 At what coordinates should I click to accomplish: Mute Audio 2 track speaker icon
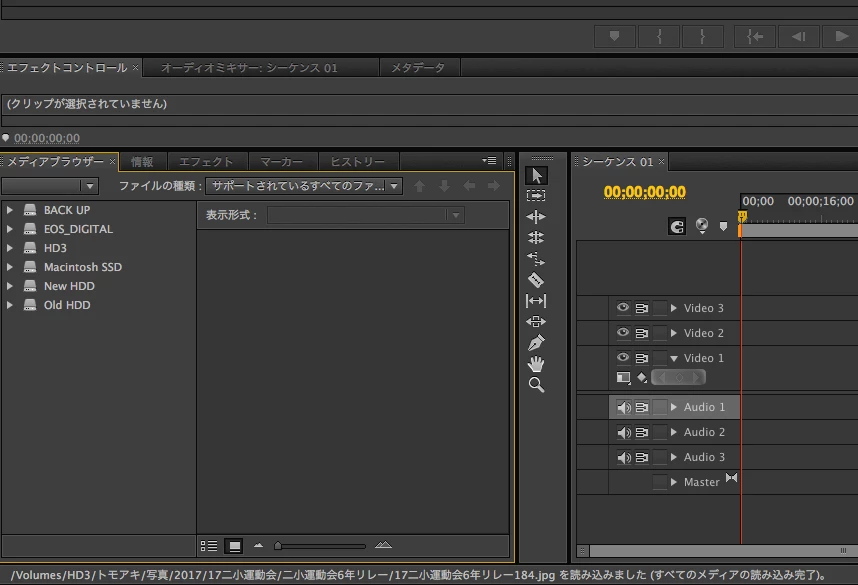pyautogui.click(x=624, y=432)
